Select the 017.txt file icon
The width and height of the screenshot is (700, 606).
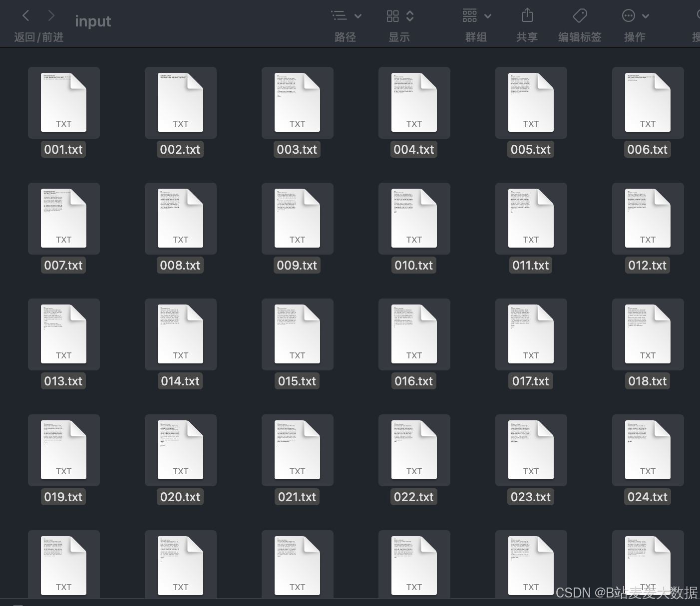[531, 334]
